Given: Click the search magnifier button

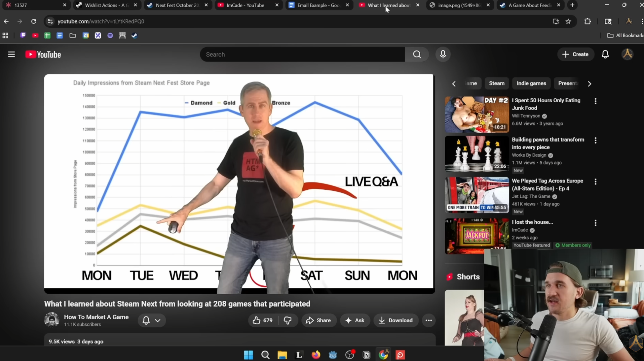Looking at the screenshot, I should click(x=417, y=54).
